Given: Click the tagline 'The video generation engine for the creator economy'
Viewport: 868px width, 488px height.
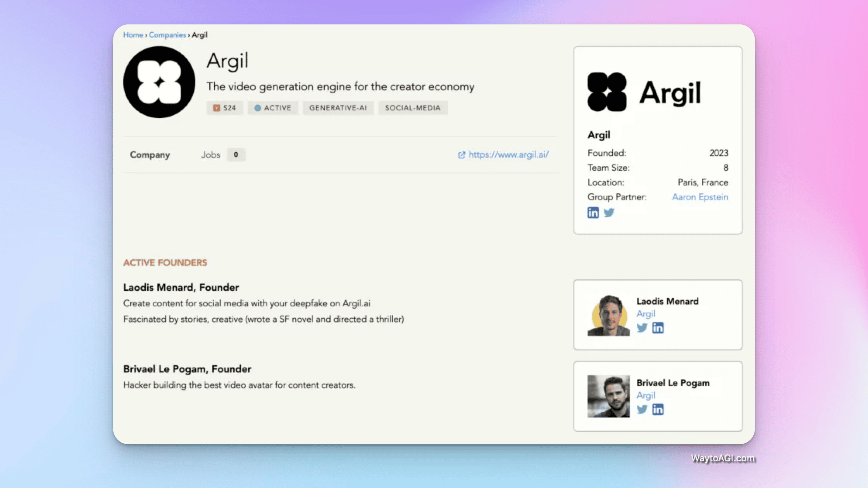Looking at the screenshot, I should point(340,86).
